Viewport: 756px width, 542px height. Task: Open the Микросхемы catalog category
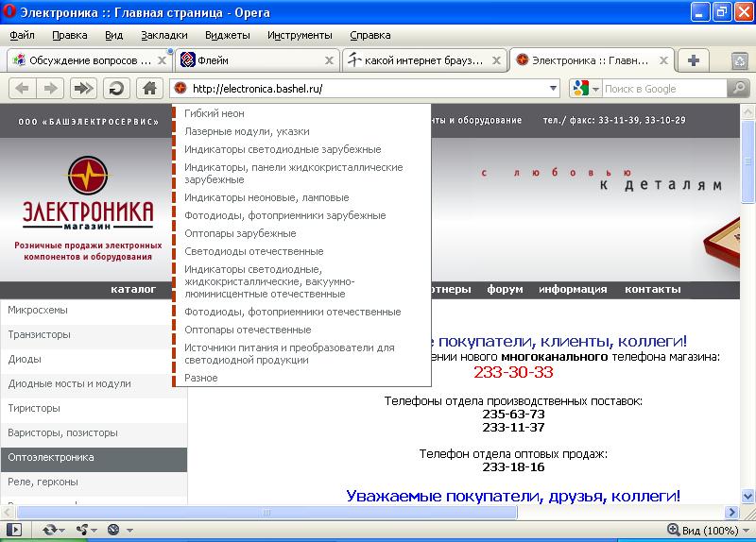[x=94, y=311]
